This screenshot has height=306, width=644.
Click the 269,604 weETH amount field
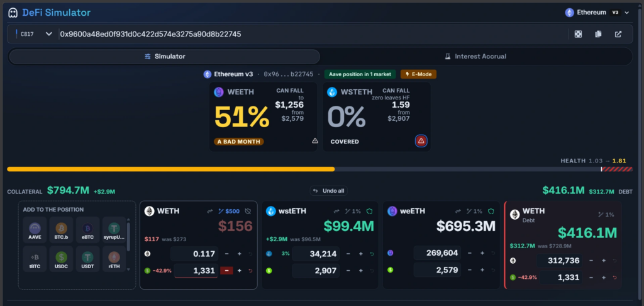point(438,253)
